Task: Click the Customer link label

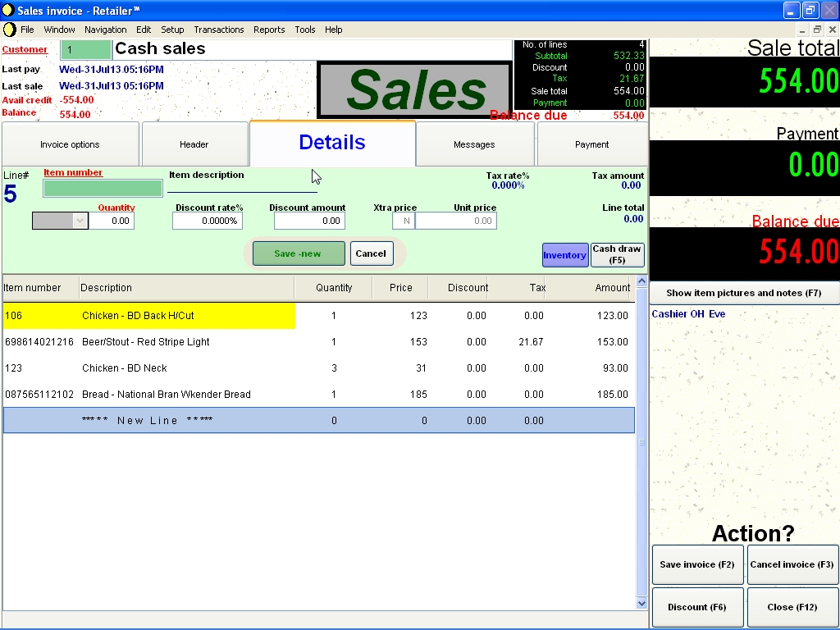Action: 25,49
